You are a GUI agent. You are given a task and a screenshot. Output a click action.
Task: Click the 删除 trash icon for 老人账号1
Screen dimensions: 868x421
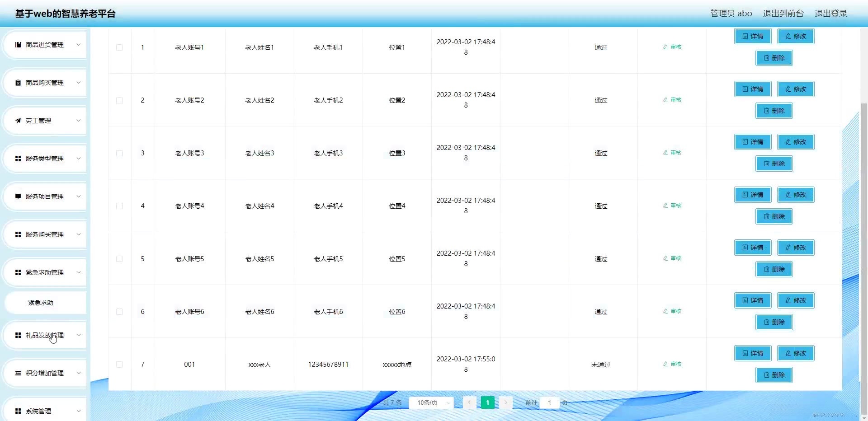(x=767, y=58)
